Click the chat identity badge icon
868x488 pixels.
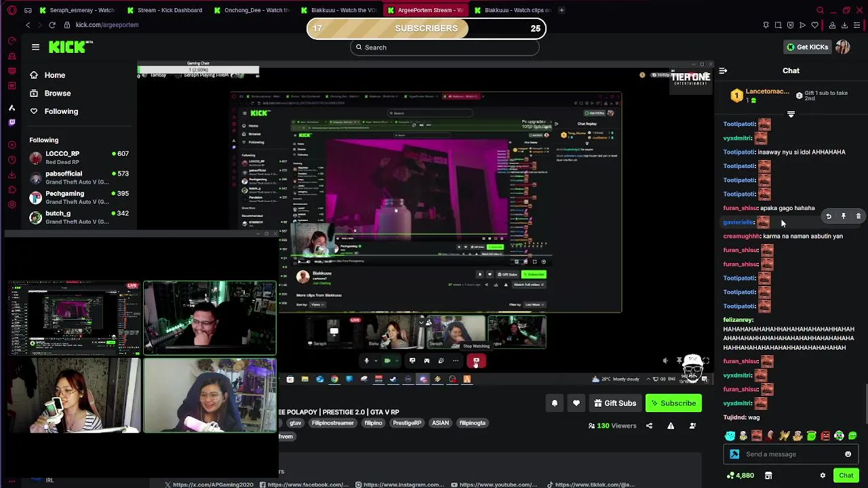click(734, 454)
